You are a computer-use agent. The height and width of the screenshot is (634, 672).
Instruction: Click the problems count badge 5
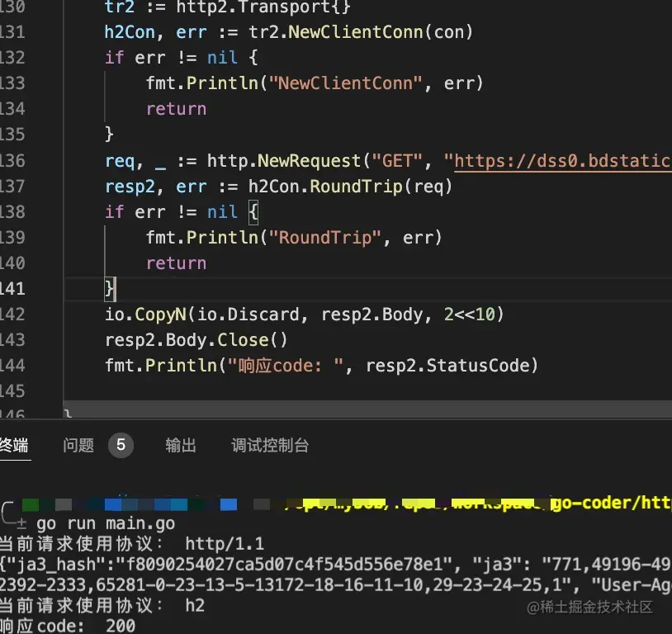pos(121,445)
